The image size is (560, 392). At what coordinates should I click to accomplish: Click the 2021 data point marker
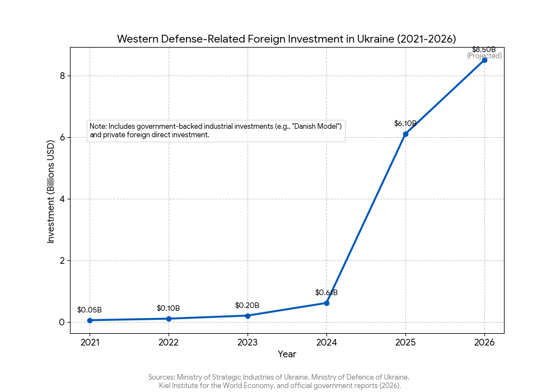(90, 320)
